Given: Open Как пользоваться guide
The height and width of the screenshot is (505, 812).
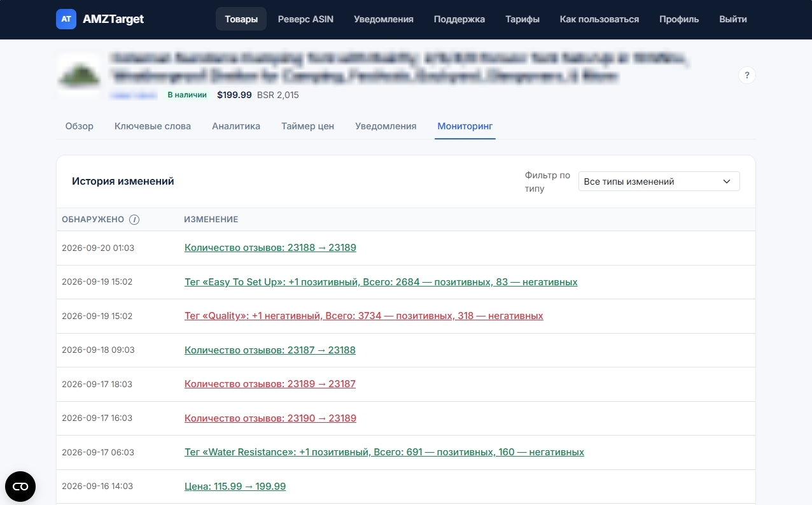Looking at the screenshot, I should (599, 19).
